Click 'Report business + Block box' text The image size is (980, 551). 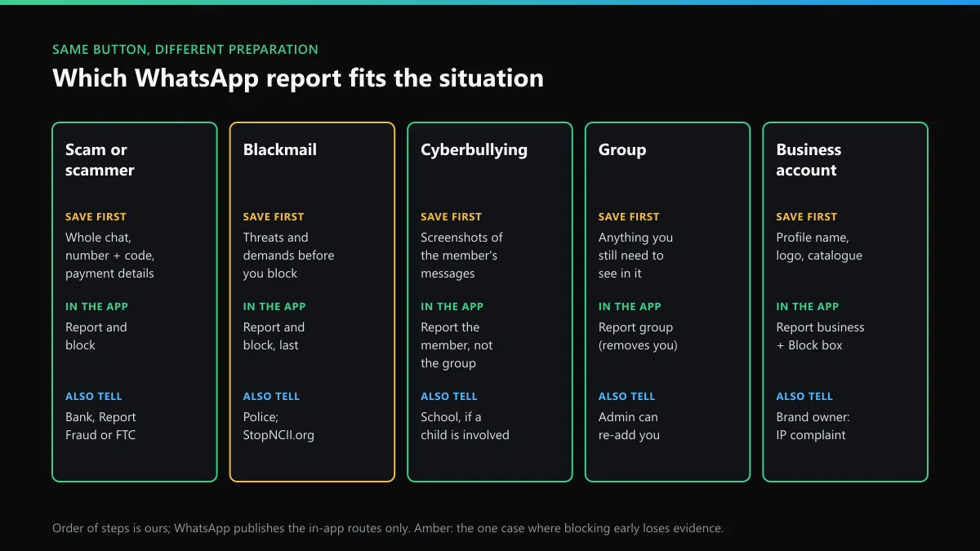[x=820, y=336]
